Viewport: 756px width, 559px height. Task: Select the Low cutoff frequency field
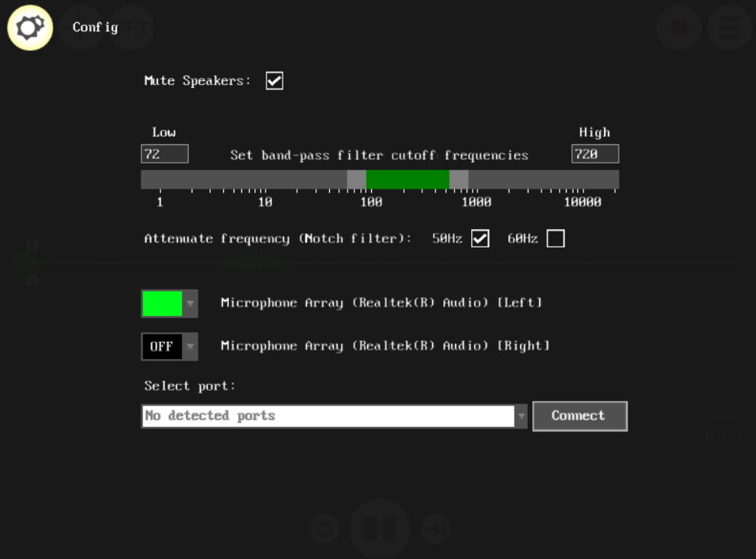(164, 153)
